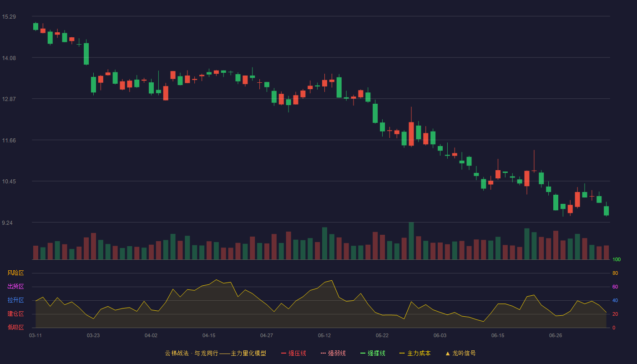Select the 出货区 zone label
Viewport: 637px width, 364px height.
tap(15, 287)
